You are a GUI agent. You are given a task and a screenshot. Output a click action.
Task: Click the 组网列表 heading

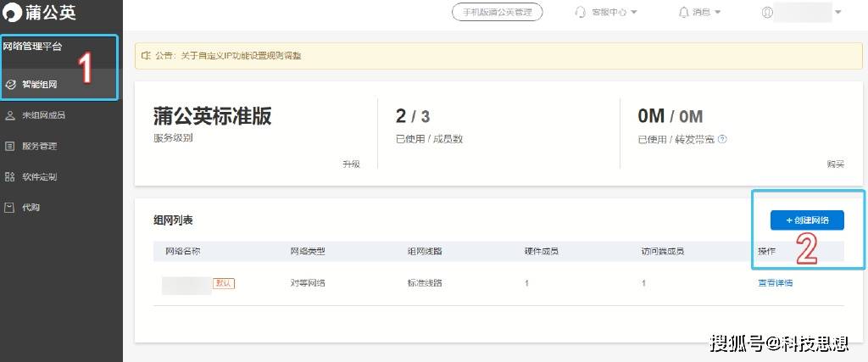[x=173, y=220]
